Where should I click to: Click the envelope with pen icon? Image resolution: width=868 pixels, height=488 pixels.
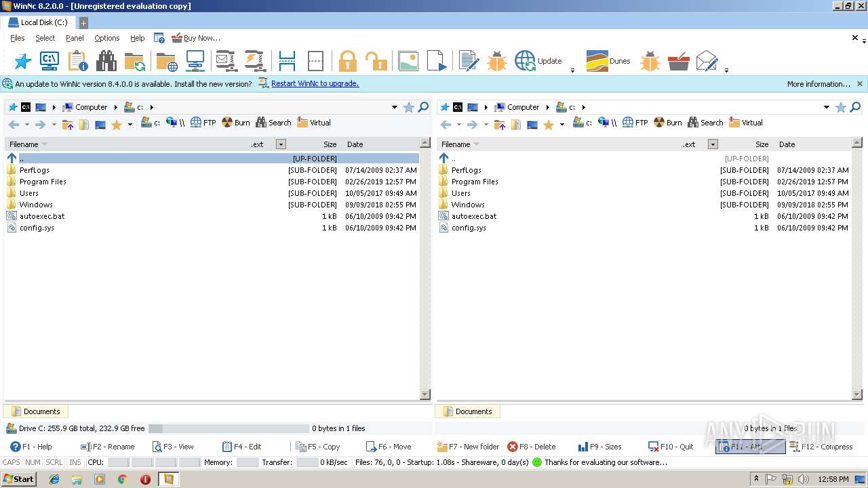pyautogui.click(x=707, y=61)
